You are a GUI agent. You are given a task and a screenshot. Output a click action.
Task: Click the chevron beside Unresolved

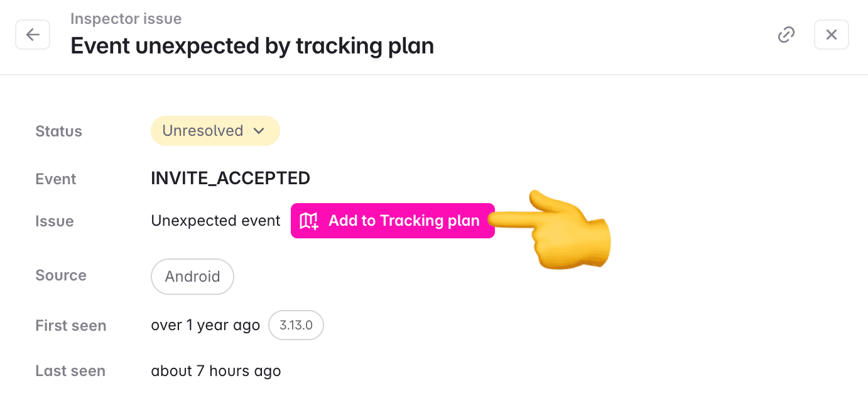tap(259, 131)
